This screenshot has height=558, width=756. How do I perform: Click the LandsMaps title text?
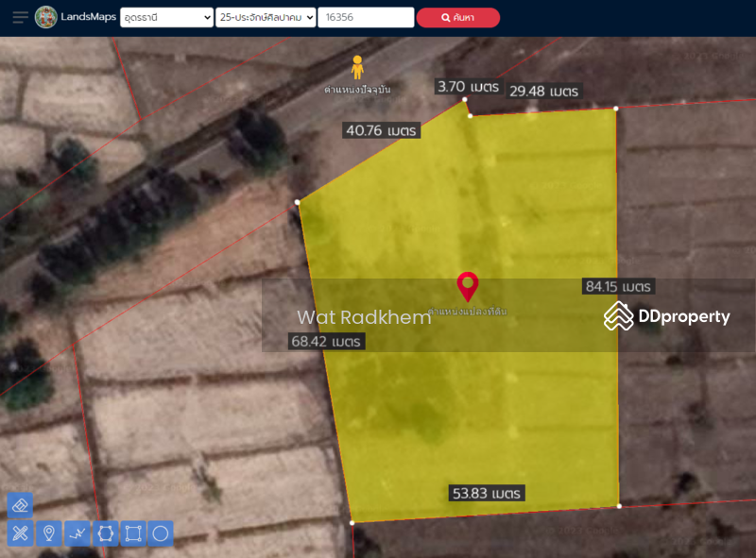point(88,17)
